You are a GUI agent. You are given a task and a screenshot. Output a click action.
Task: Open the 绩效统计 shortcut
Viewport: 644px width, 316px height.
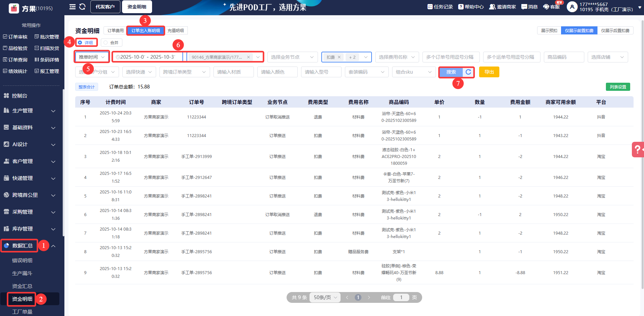tap(15, 71)
